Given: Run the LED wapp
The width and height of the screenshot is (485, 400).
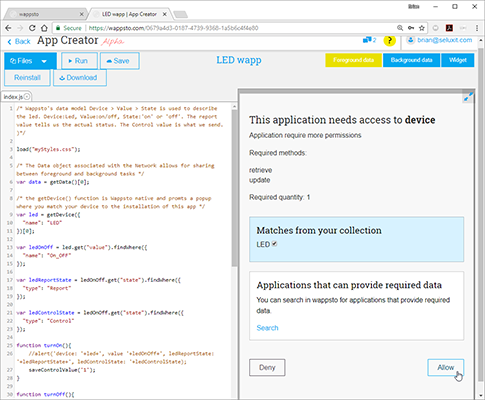Looking at the screenshot, I should (79, 61).
